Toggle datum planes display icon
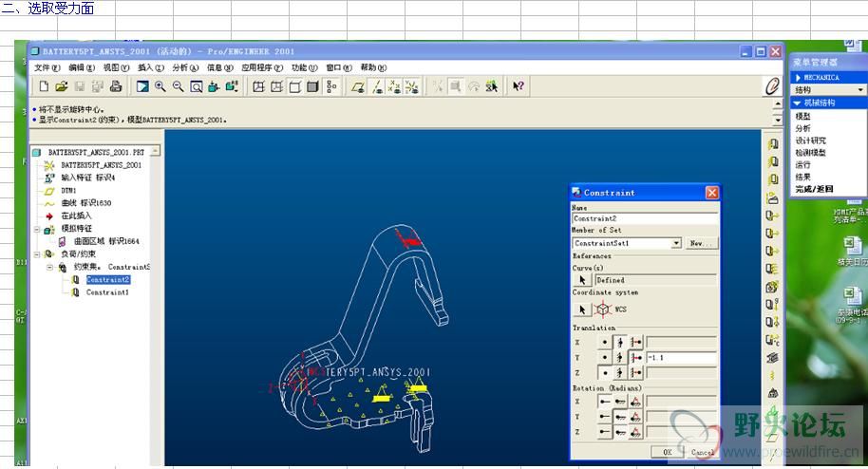Image resolution: width=868 pixels, height=469 pixels. tap(358, 86)
